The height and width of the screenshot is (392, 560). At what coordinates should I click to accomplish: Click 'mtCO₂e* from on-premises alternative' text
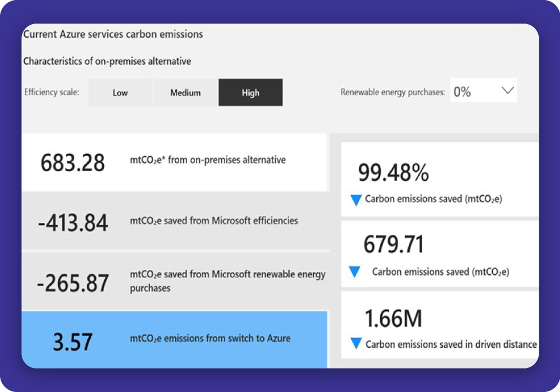pyautogui.click(x=208, y=160)
